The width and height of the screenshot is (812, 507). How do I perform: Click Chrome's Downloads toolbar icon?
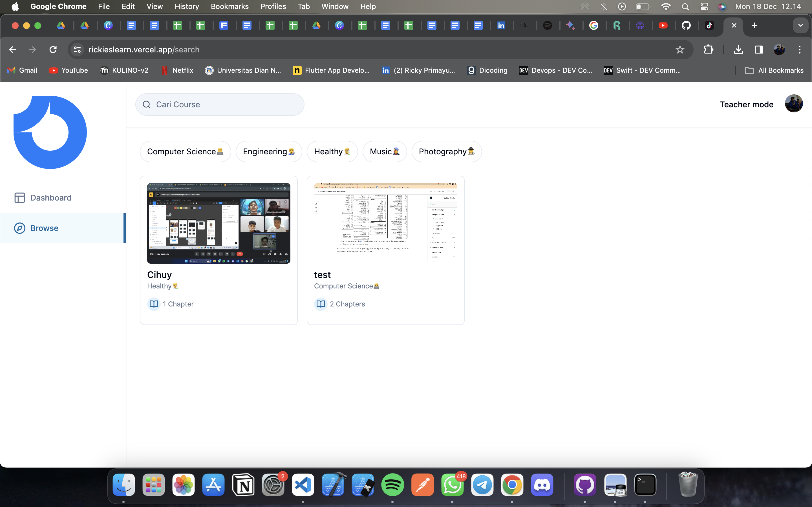point(738,49)
